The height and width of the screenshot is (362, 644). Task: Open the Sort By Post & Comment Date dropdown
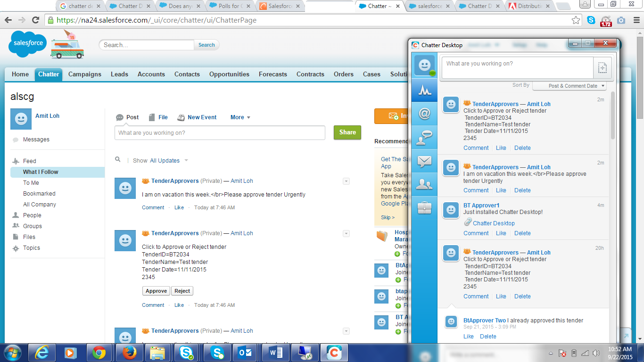(x=569, y=86)
